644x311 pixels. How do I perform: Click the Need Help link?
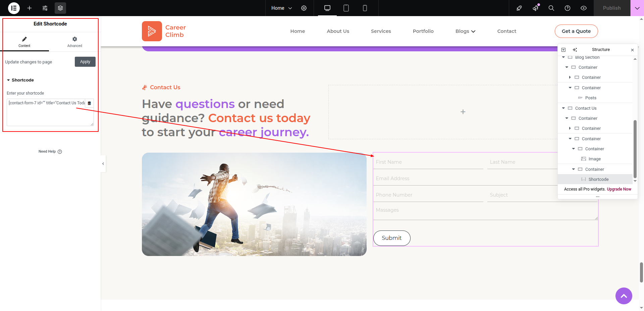[50, 152]
